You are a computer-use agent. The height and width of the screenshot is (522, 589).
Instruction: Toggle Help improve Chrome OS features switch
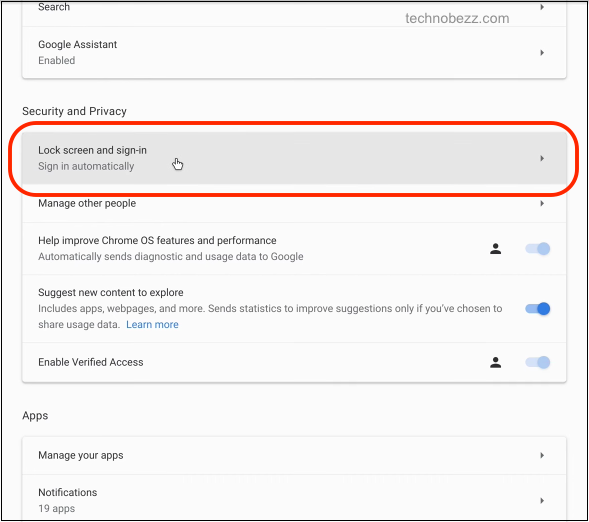(x=538, y=249)
